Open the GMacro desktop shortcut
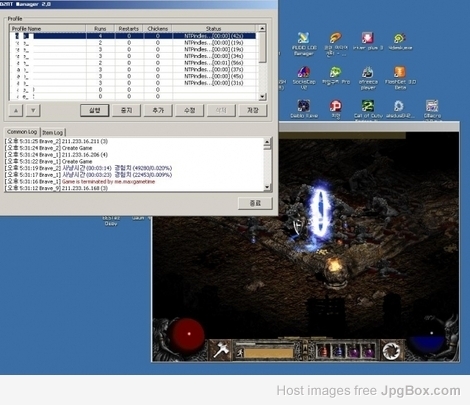The height and width of the screenshot is (405, 470). click(x=432, y=109)
